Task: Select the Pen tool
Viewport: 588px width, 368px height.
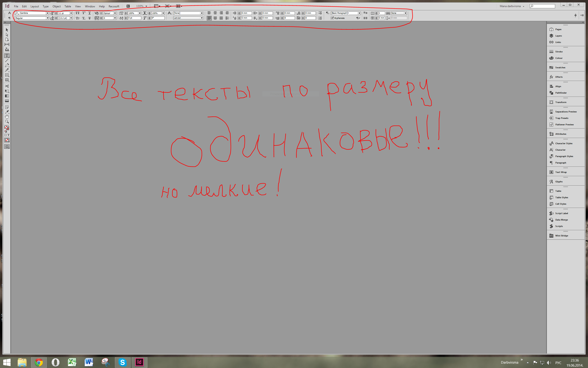Action: pyautogui.click(x=7, y=65)
